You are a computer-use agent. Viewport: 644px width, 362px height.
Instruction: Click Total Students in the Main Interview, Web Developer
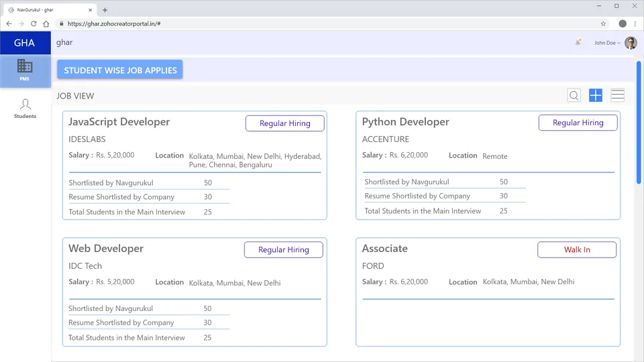pos(127,337)
